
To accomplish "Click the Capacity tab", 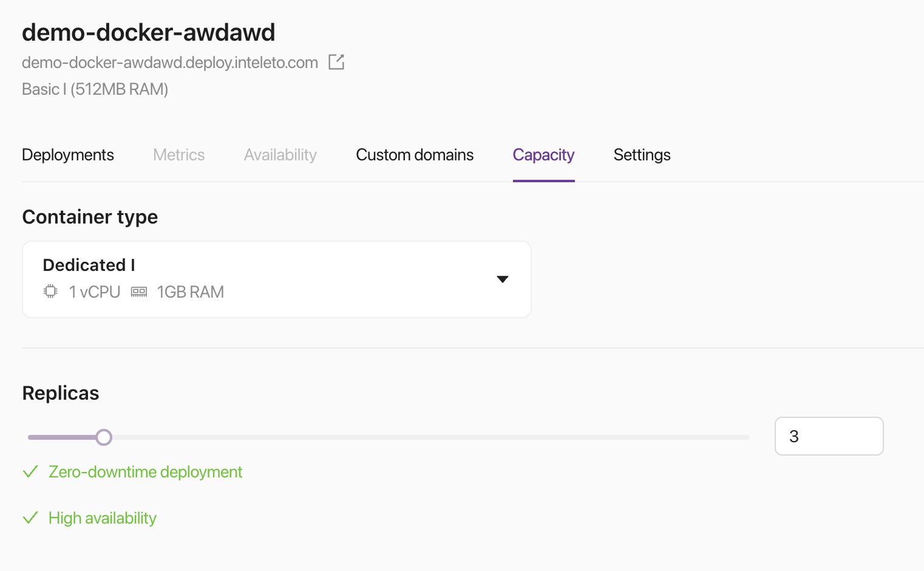I will click(x=543, y=155).
